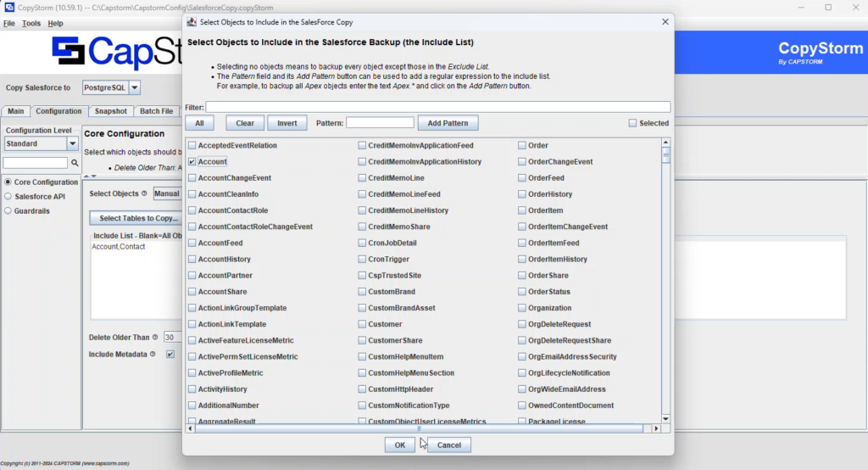
Task: Uncheck the Account object checkbox
Action: 192,161
